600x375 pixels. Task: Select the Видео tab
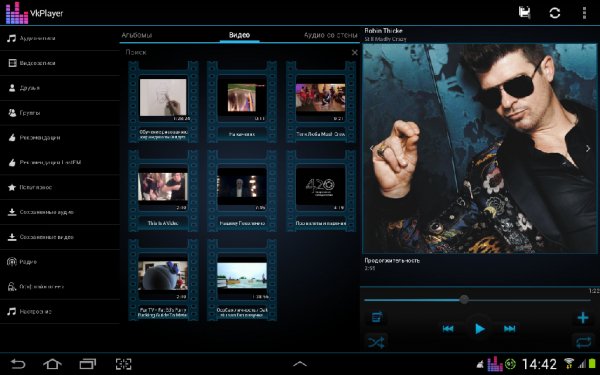[x=240, y=35]
